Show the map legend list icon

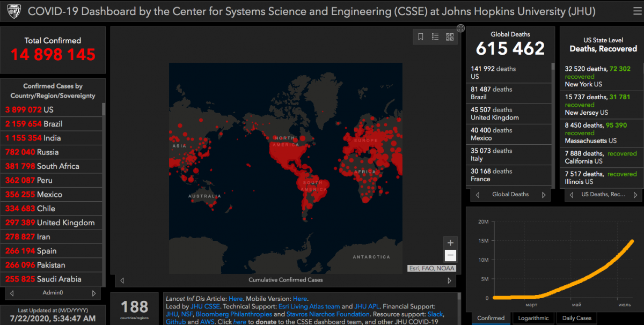coord(435,37)
